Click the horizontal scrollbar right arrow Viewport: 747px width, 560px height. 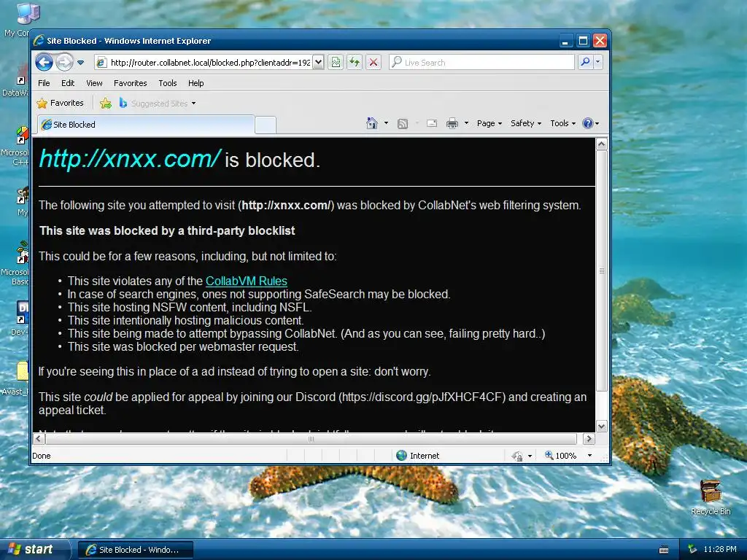(x=589, y=438)
